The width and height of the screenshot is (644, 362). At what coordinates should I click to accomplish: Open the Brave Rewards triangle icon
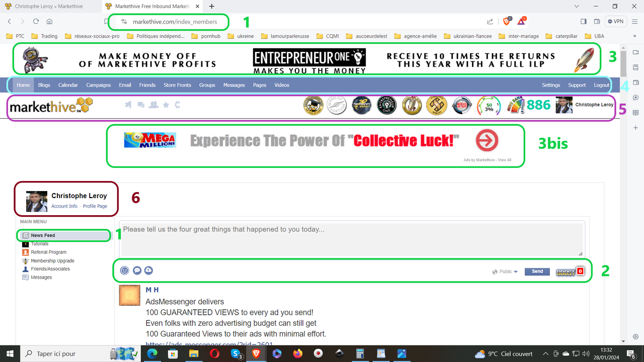[x=522, y=22]
